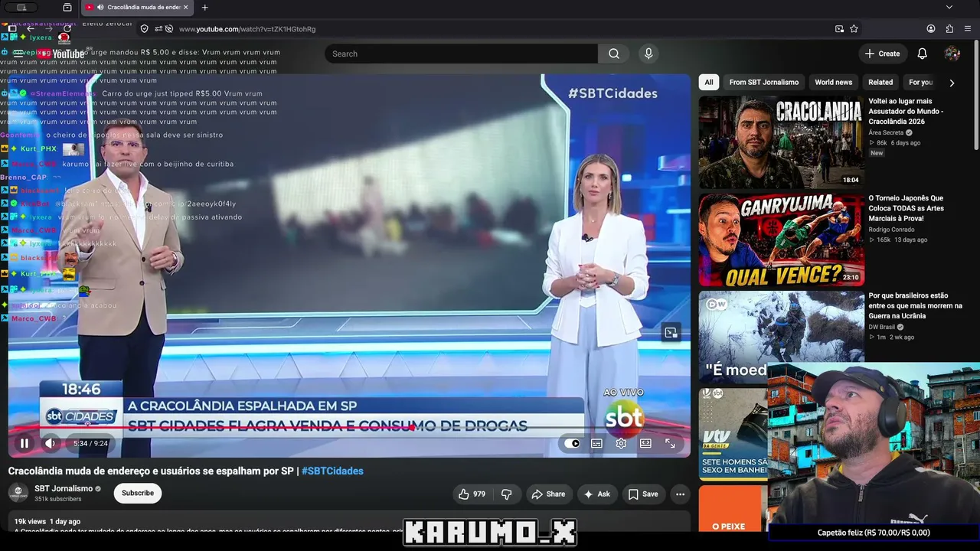The image size is (980, 551).
Task: Save video to a playlist
Action: pyautogui.click(x=643, y=494)
